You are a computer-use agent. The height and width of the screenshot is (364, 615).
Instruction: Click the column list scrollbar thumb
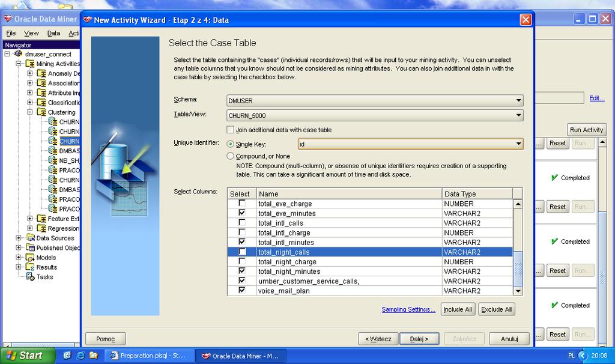point(518,268)
